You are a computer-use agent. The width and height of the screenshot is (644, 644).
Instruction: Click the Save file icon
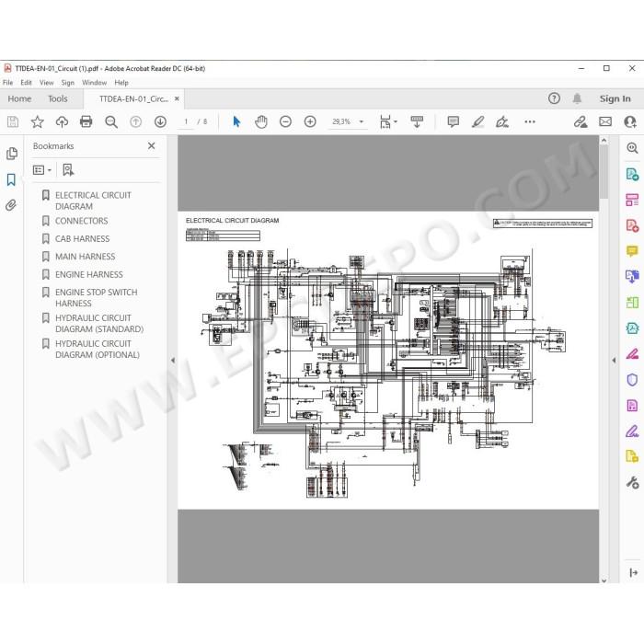click(x=13, y=121)
